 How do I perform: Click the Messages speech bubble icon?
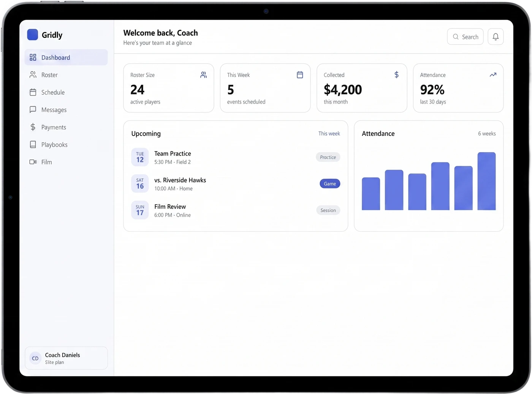(x=33, y=110)
